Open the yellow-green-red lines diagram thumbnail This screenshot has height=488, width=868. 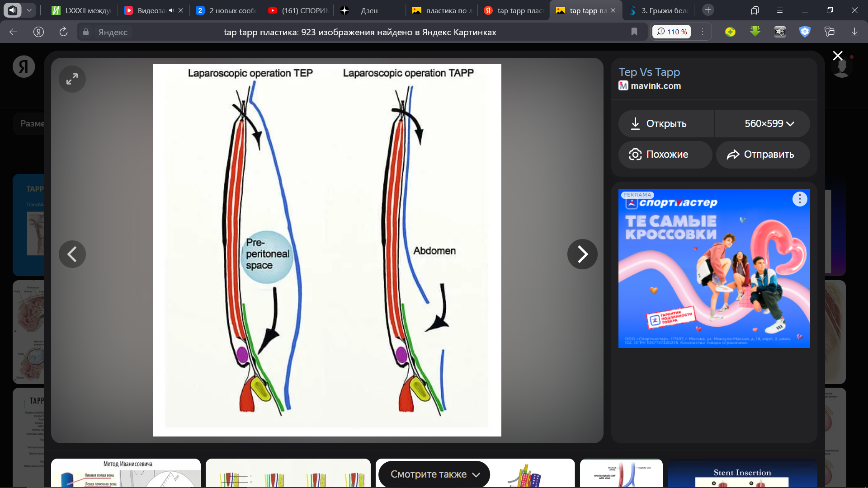288,473
